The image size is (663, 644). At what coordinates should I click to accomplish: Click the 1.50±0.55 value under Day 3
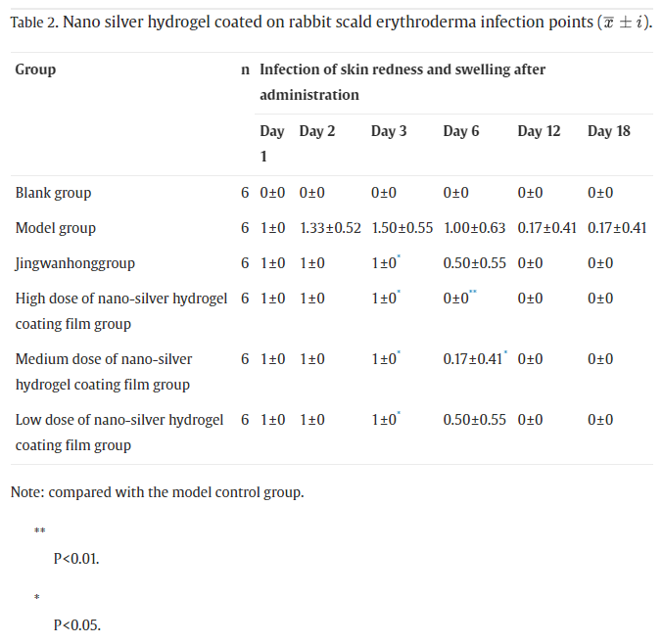click(402, 228)
